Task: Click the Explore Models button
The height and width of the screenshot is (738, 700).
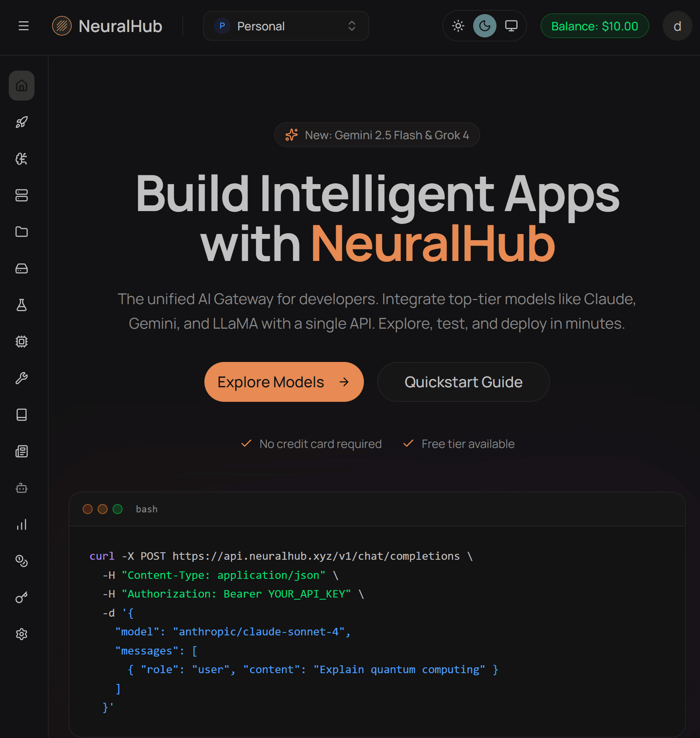Action: (284, 382)
